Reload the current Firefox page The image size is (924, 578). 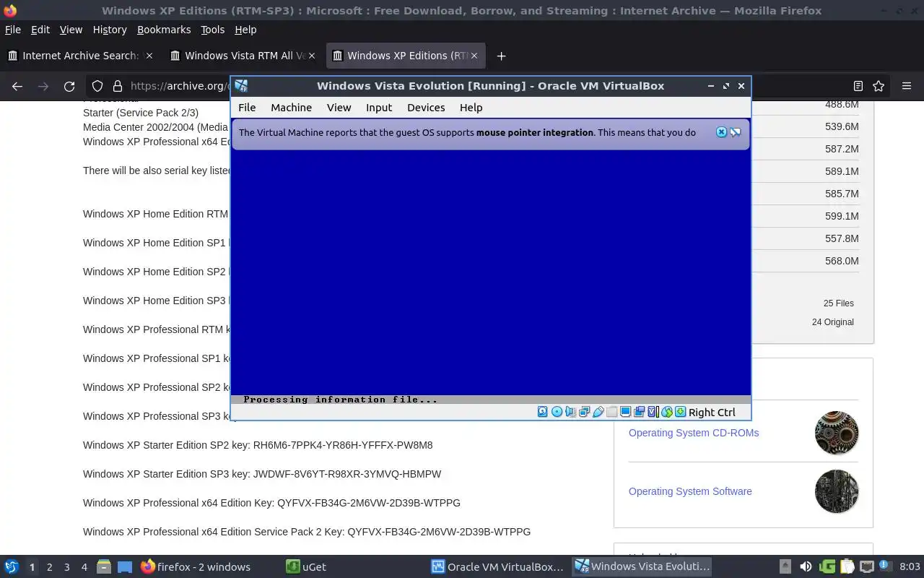click(69, 86)
